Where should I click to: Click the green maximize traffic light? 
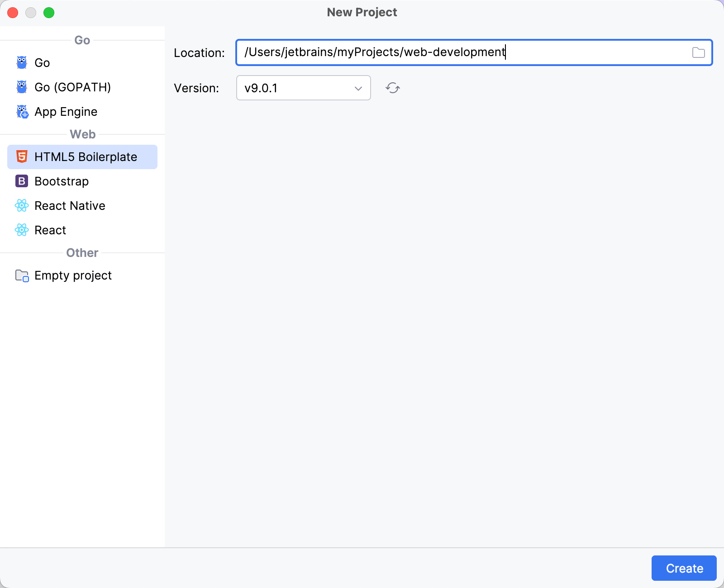[x=49, y=13]
